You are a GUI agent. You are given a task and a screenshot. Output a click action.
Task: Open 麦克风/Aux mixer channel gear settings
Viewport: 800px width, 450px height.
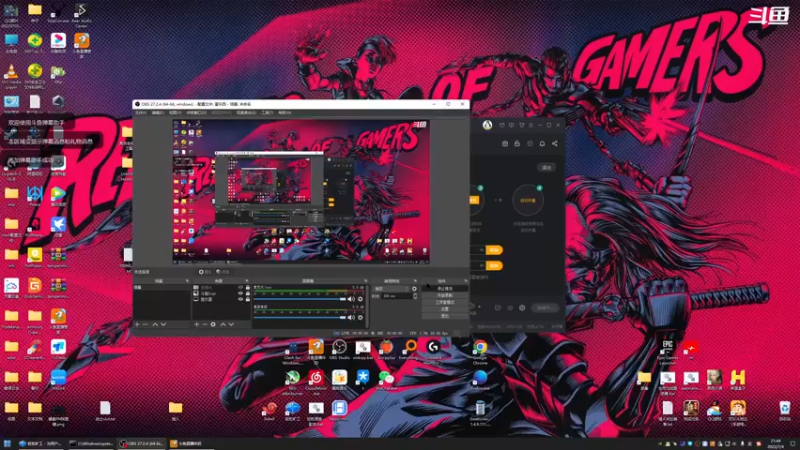tap(360, 299)
